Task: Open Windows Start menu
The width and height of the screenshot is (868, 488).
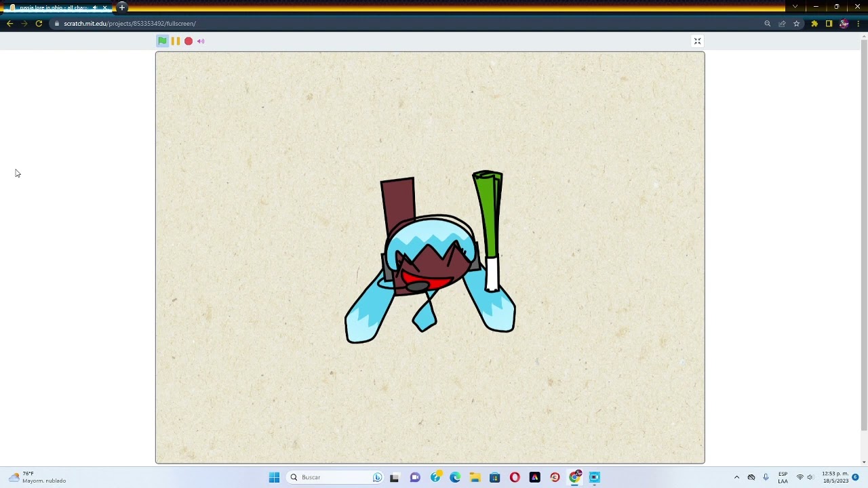Action: pos(274,477)
